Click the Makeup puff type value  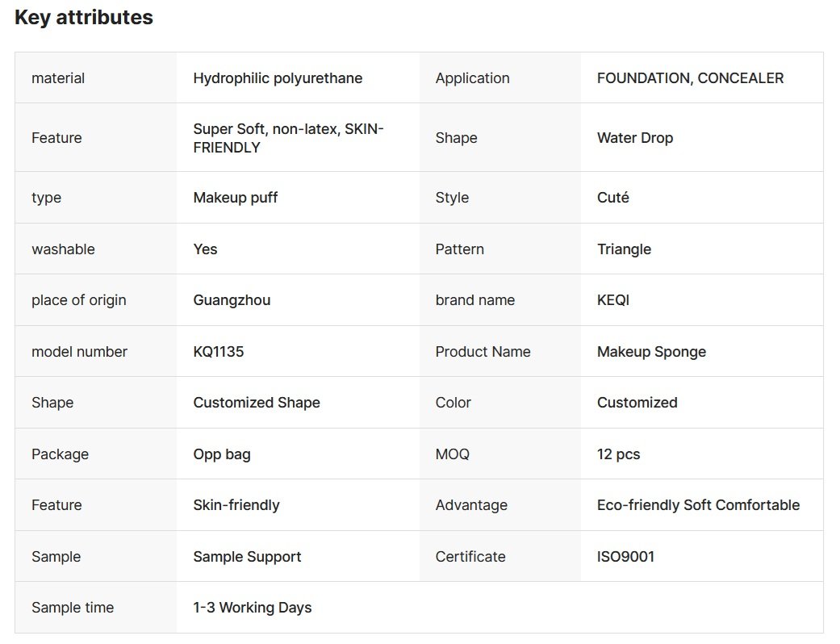click(236, 198)
